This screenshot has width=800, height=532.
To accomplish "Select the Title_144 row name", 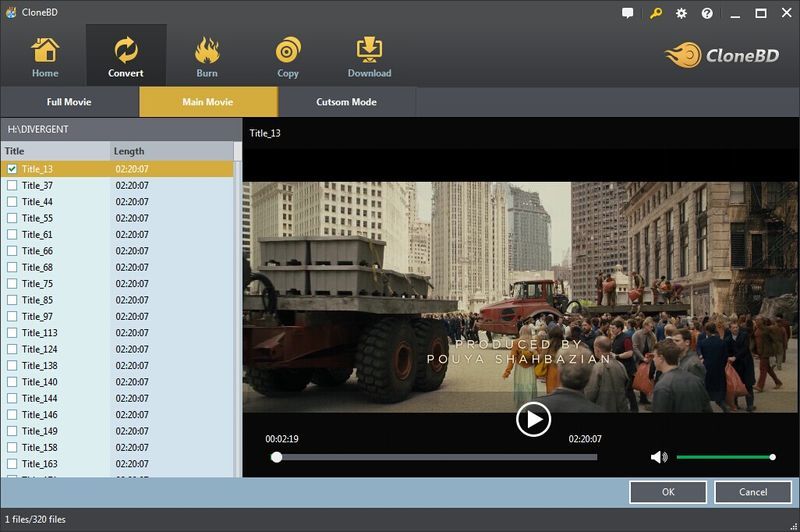I will [39, 398].
